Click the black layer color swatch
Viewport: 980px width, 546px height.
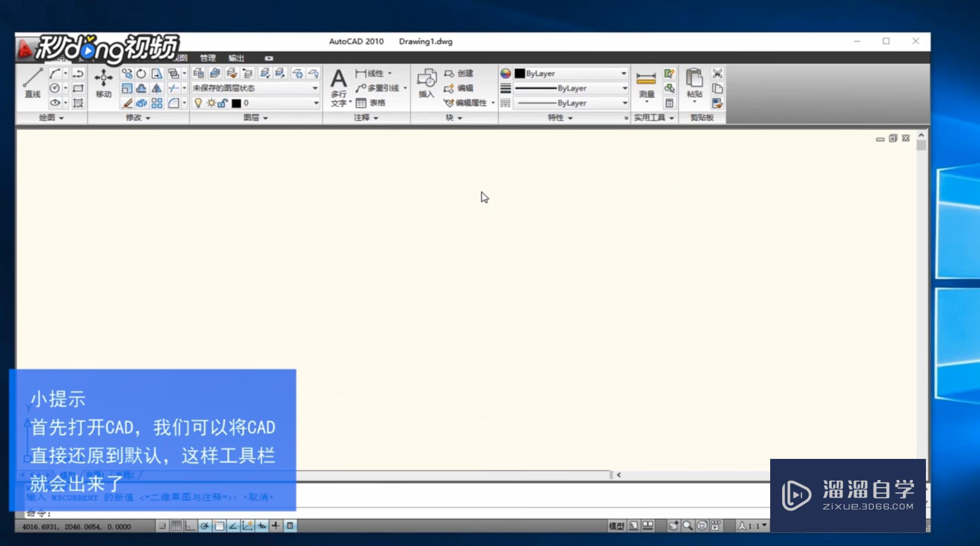click(x=237, y=103)
